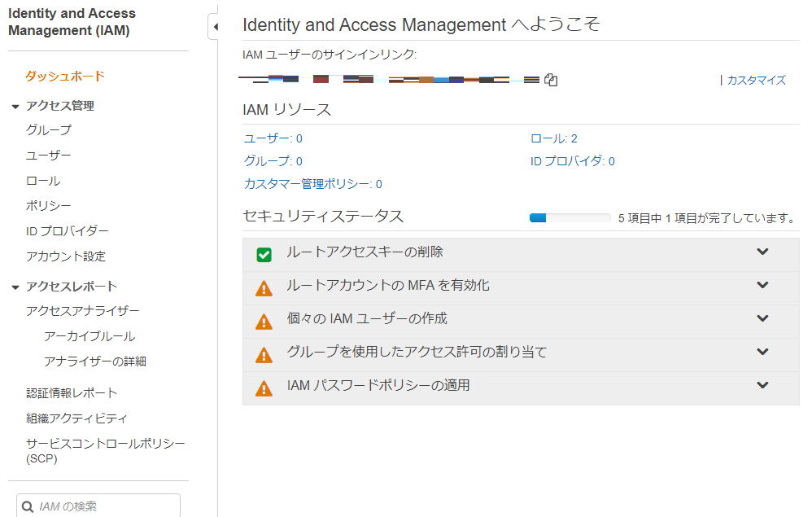Open the ユーザー: 0 resource link
812x517 pixels.
coord(273,138)
